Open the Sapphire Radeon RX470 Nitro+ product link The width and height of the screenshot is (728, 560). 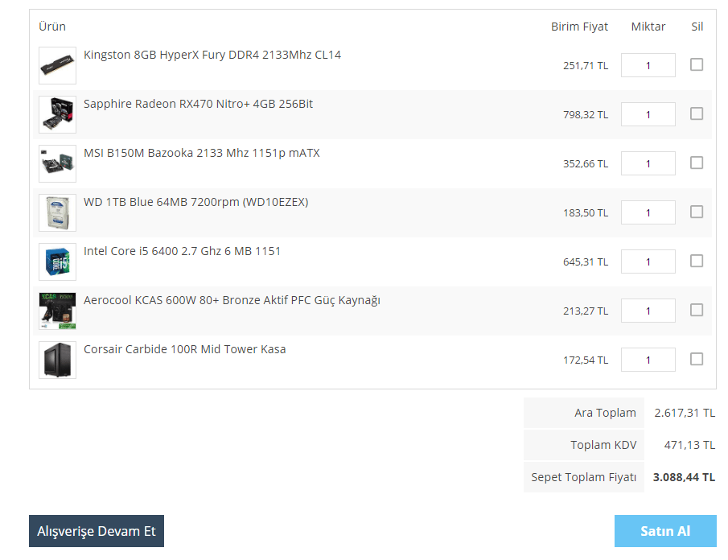198,104
